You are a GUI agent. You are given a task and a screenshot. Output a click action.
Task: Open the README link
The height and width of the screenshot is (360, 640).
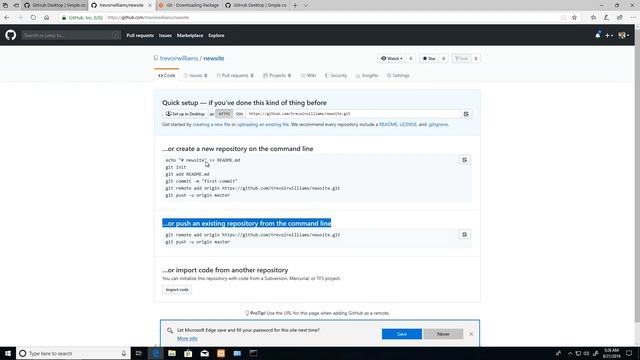tap(388, 124)
